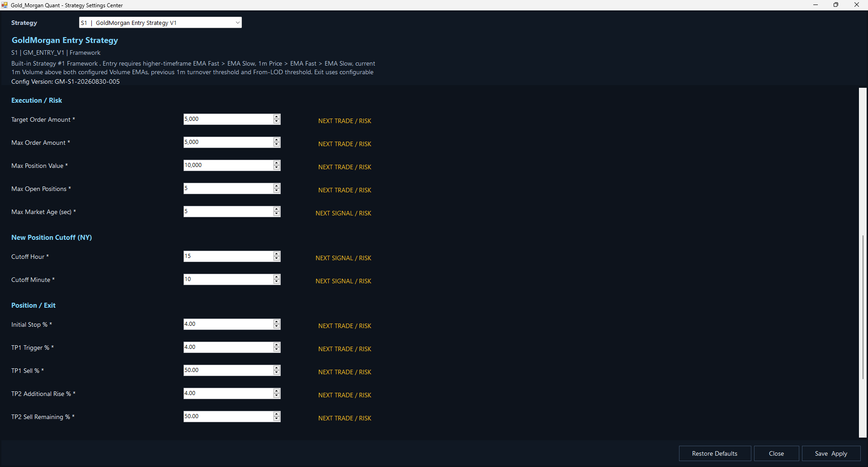Decrease Max Order Amount with down arrow
This screenshot has height=467, width=868.
tap(277, 145)
